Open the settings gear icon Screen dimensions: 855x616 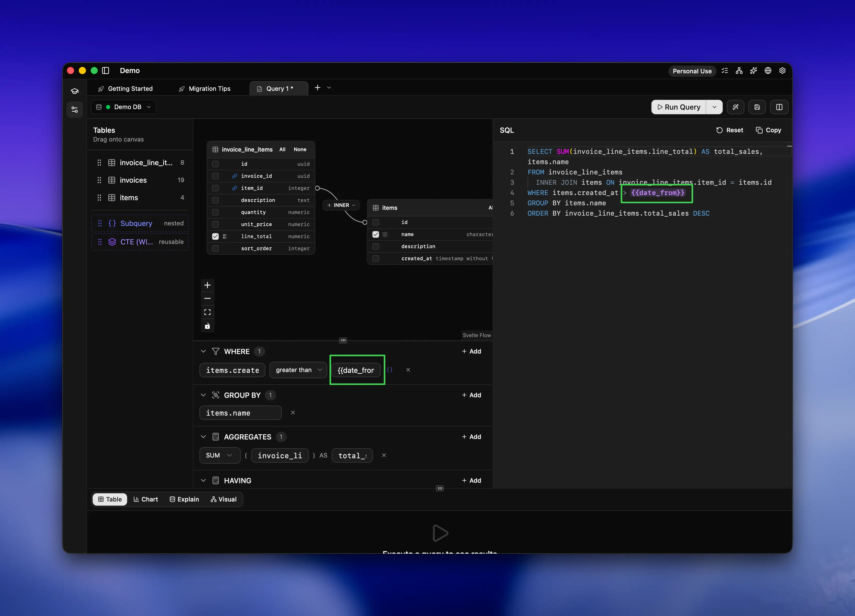pos(782,71)
